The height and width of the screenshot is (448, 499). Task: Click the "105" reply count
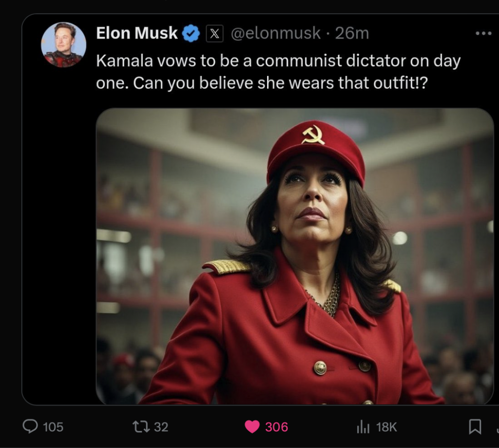click(53, 427)
